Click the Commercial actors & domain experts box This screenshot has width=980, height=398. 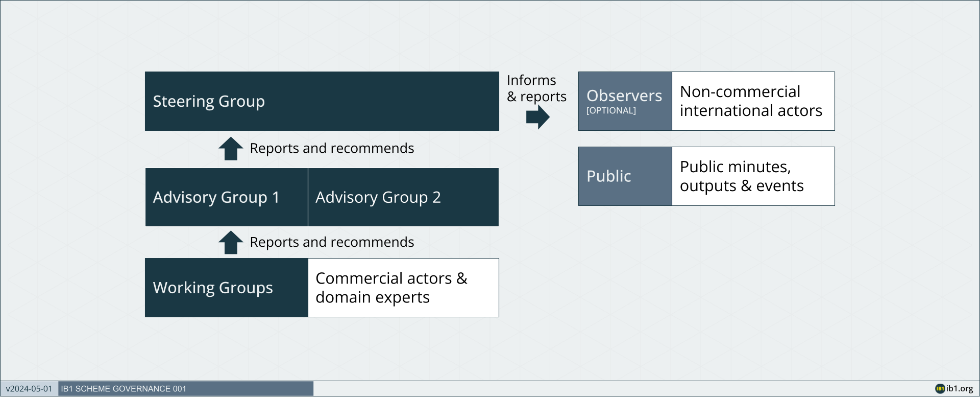403,288
